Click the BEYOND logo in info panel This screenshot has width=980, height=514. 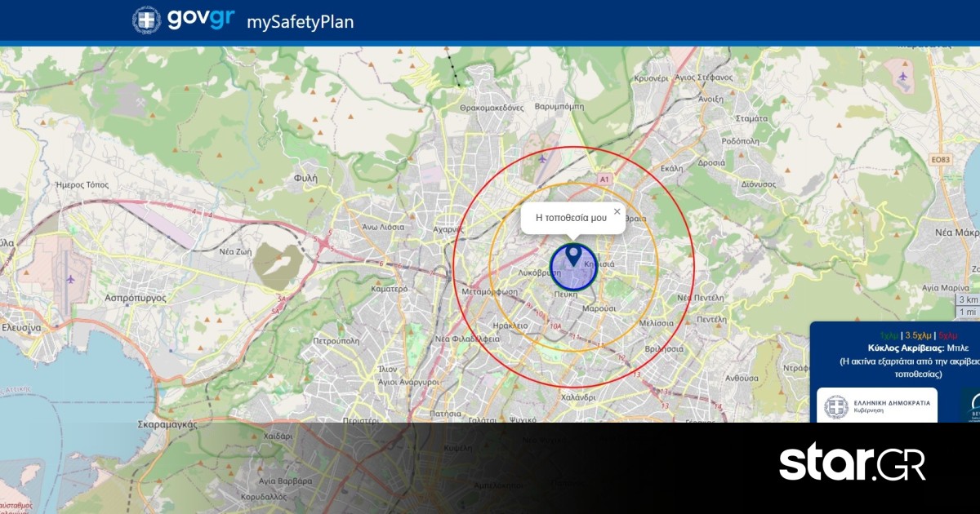[970, 405]
